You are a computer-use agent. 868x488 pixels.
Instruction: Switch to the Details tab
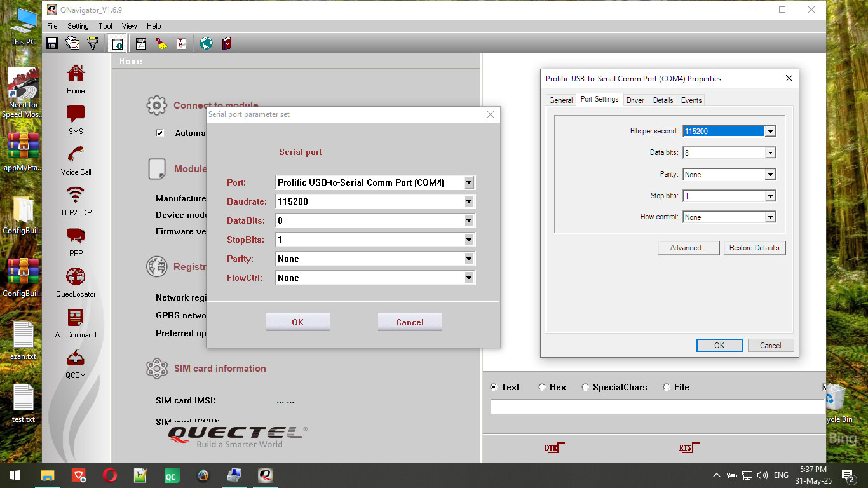663,100
